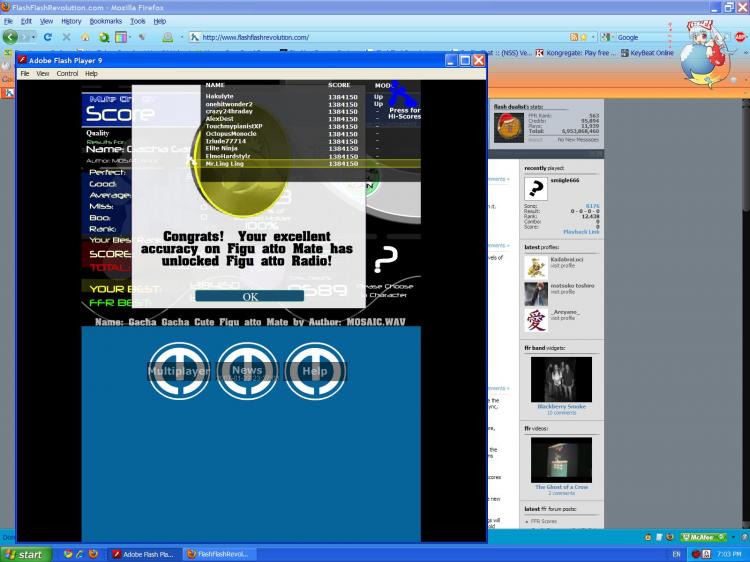Open the McAfee status bar button
The image size is (750, 562).
(704, 537)
